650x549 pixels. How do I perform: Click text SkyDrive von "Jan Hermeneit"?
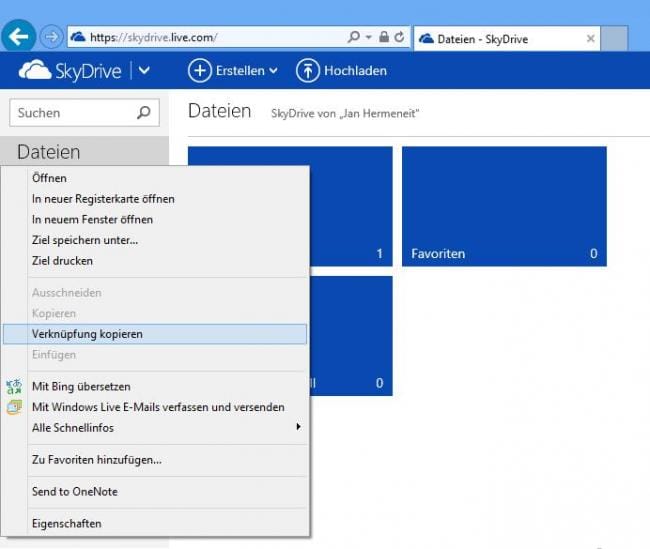(x=345, y=113)
